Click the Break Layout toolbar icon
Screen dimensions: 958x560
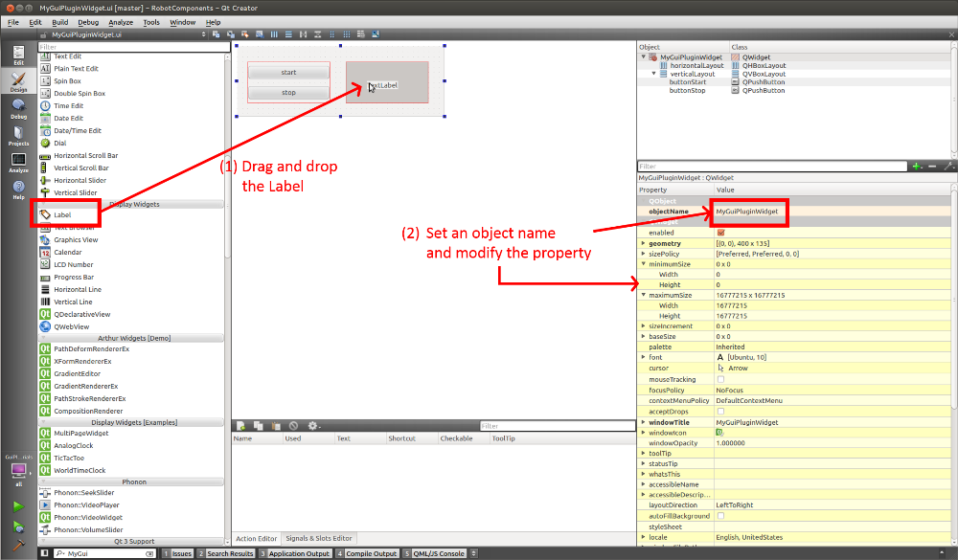(x=361, y=34)
